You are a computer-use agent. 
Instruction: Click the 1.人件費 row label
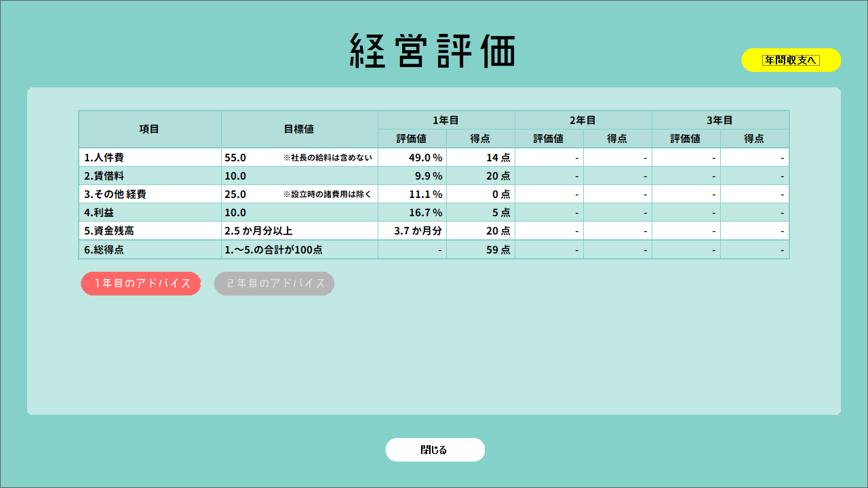(104, 157)
